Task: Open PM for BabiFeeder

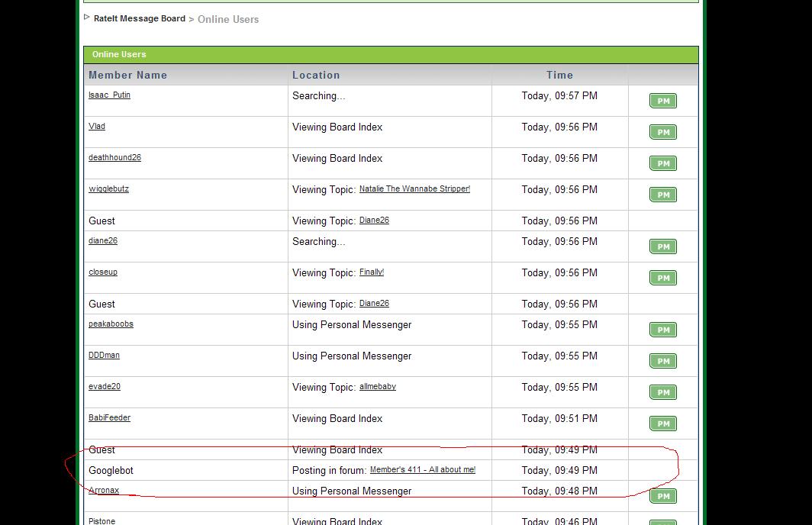Action: pos(662,424)
